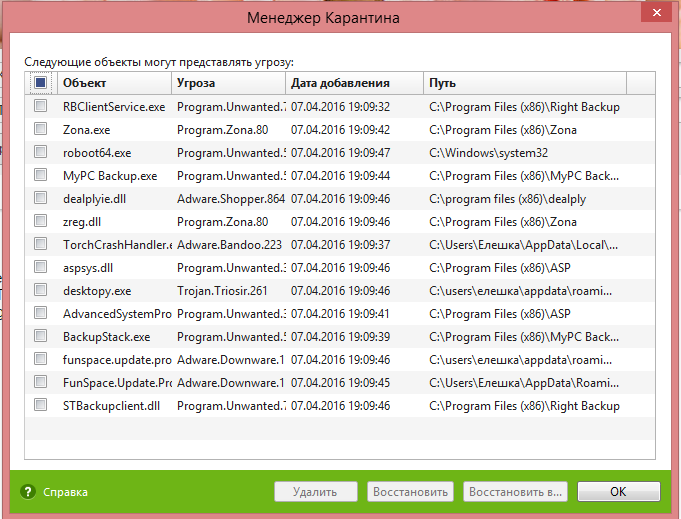The image size is (681, 519).
Task: Click the C:\Windows\system32 path cell
Action: 489,153
